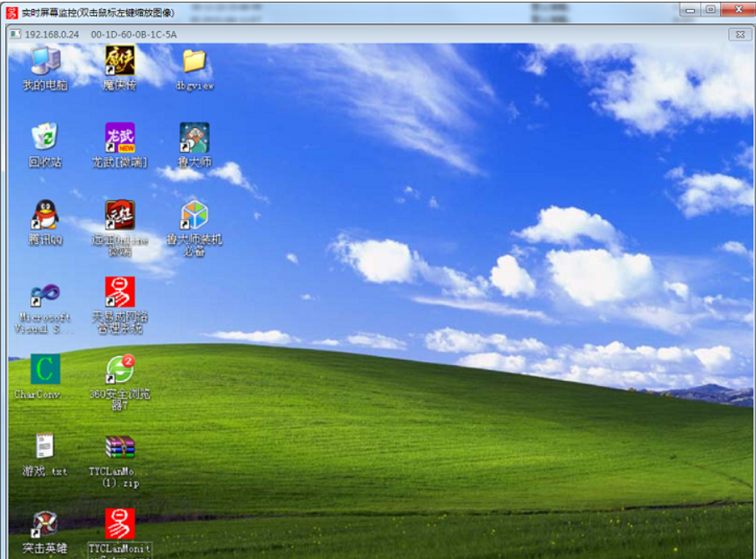Select the 鲁大师装机必备 cube icon
This screenshot has width=756, height=559.
click(195, 227)
